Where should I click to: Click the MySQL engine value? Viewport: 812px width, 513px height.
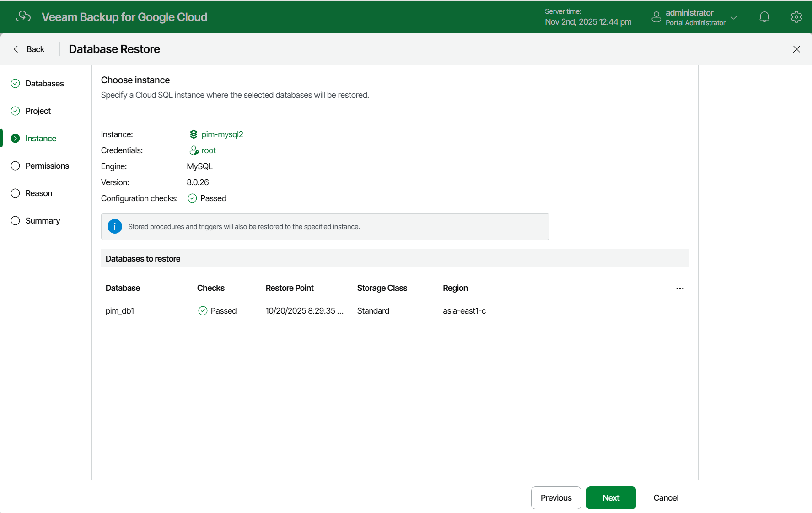pos(199,166)
